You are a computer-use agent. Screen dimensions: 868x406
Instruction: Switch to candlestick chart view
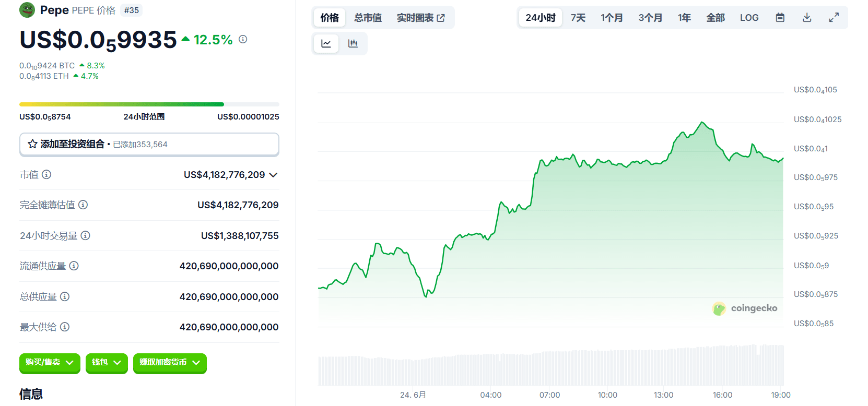[353, 43]
